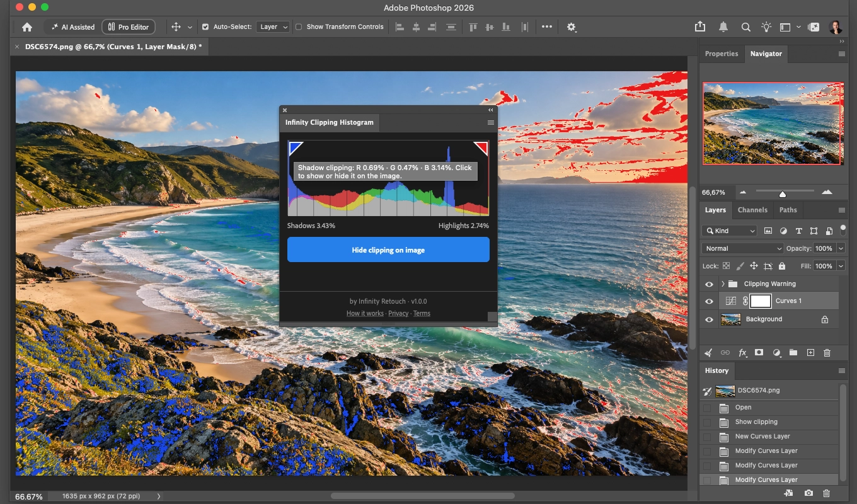Show more alignment options (three dots)
This screenshot has width=857, height=504.
click(x=546, y=27)
